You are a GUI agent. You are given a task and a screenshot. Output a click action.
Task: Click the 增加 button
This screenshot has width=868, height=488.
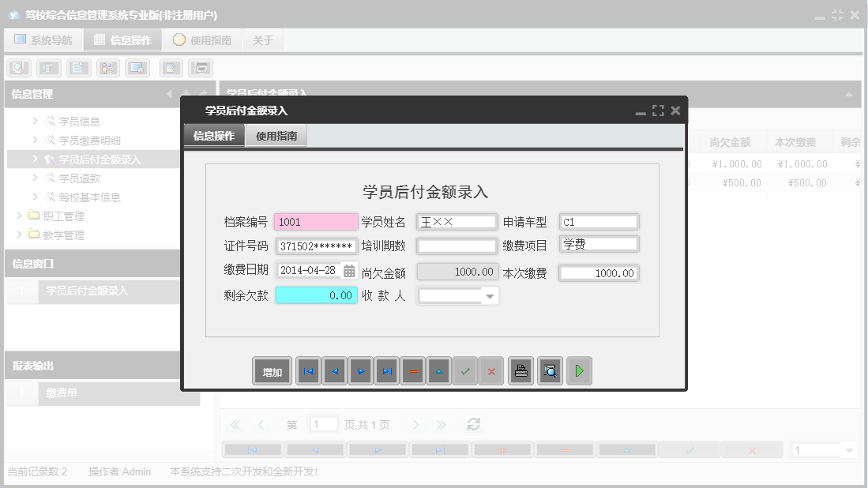(272, 371)
